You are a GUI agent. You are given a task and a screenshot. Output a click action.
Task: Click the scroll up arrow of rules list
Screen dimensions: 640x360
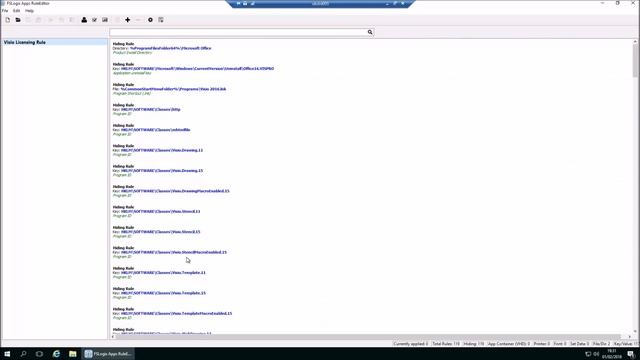pyautogui.click(x=635, y=42)
